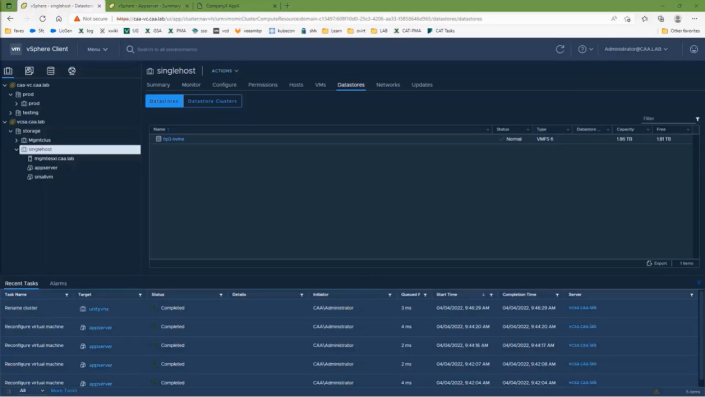Collapse the storage datacenter node
Screen dimensions: 705x397
pos(11,131)
